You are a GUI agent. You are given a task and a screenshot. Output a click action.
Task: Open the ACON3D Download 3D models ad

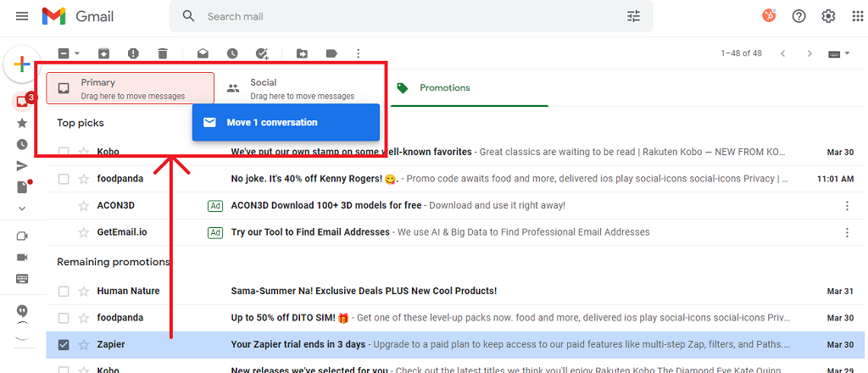pos(326,205)
